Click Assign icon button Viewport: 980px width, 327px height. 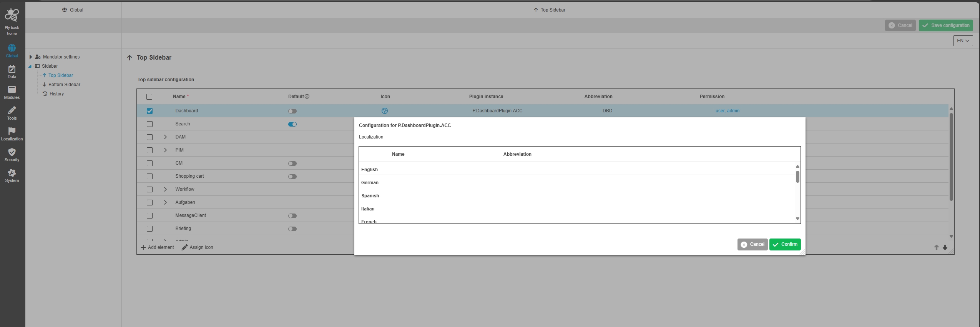pos(197,247)
